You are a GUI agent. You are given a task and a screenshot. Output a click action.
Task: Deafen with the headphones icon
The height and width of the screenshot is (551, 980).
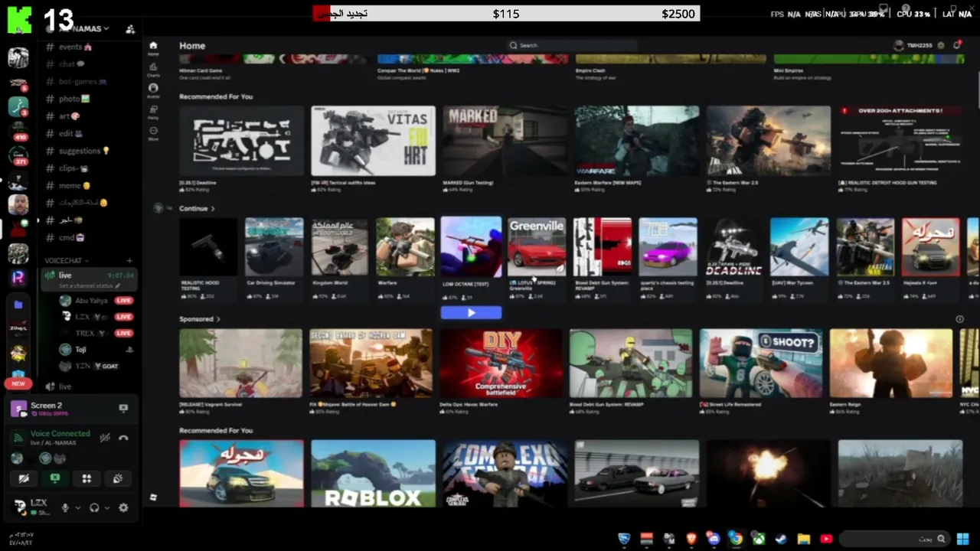pyautogui.click(x=94, y=507)
